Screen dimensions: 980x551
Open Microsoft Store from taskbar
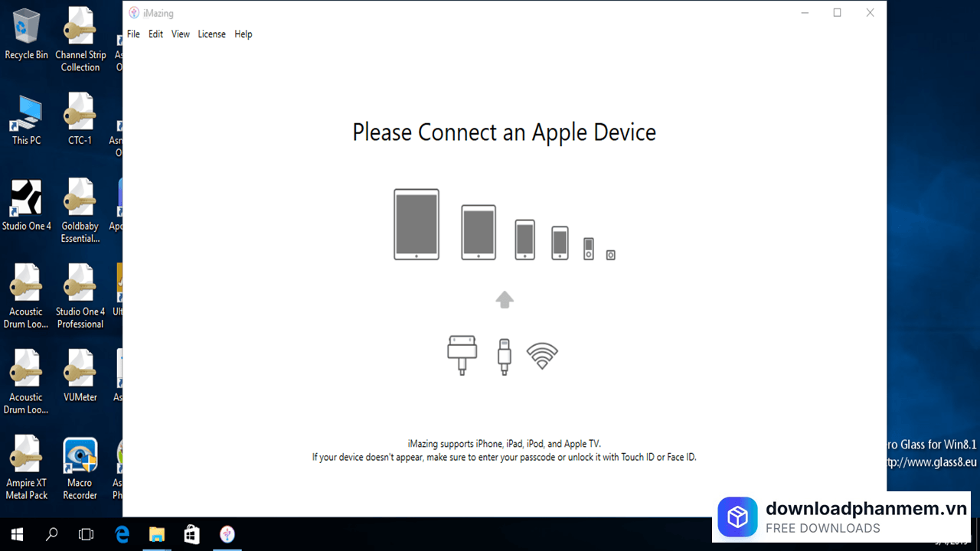pyautogui.click(x=191, y=534)
